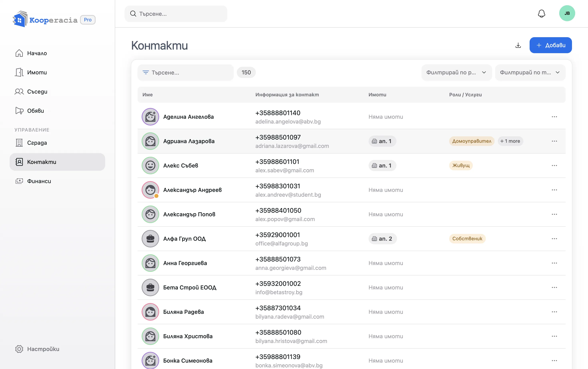Image resolution: width=588 pixels, height=369 pixels.
Task: Click the Настройки gear in the sidebar
Action: pyautogui.click(x=19, y=349)
